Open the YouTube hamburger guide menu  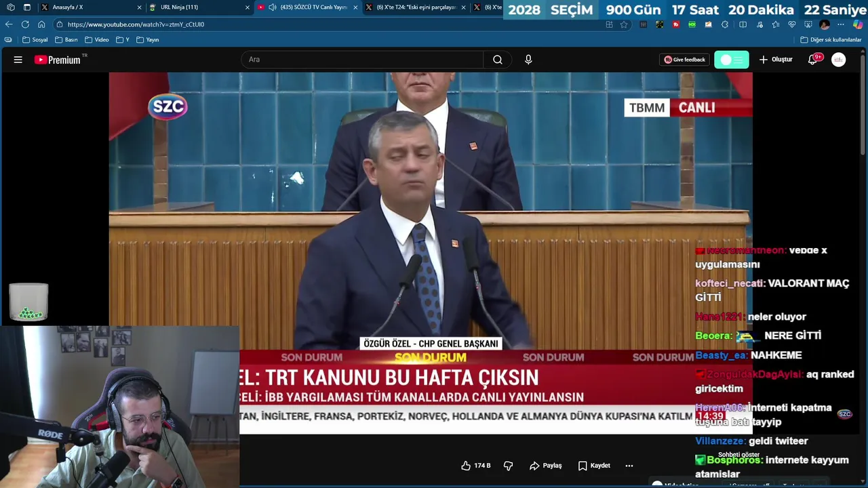click(x=18, y=60)
